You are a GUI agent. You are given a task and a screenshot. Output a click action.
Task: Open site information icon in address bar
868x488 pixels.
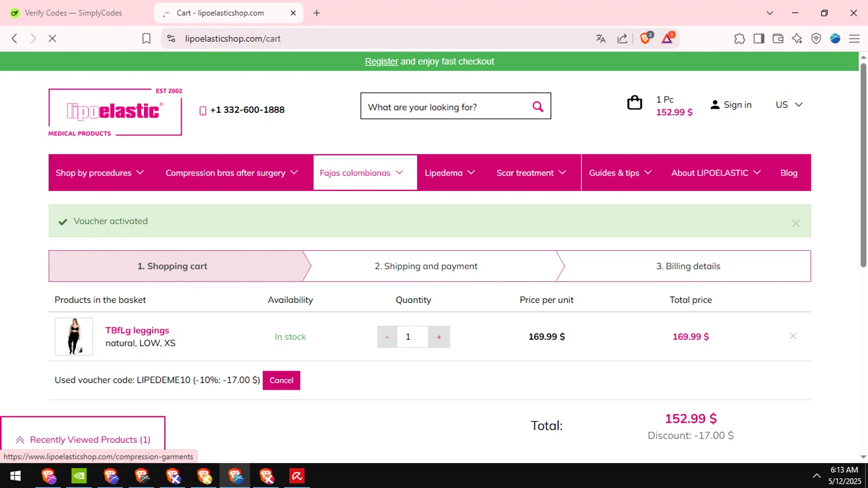pyautogui.click(x=171, y=38)
